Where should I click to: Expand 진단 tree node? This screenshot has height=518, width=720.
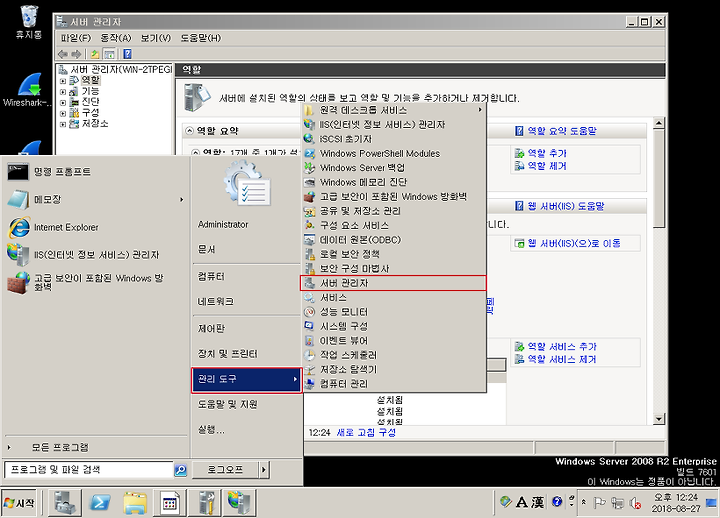pos(63,102)
